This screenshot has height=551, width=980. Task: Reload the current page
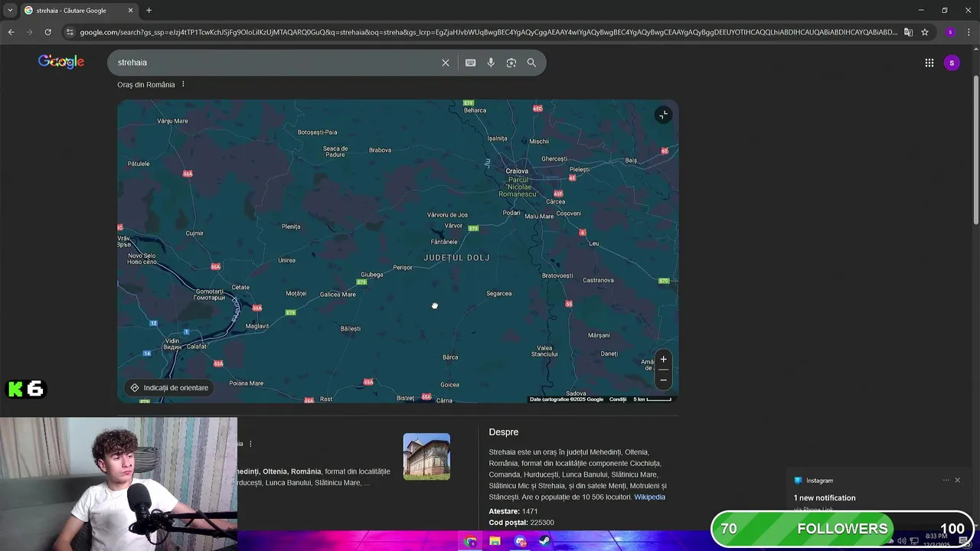click(x=47, y=32)
